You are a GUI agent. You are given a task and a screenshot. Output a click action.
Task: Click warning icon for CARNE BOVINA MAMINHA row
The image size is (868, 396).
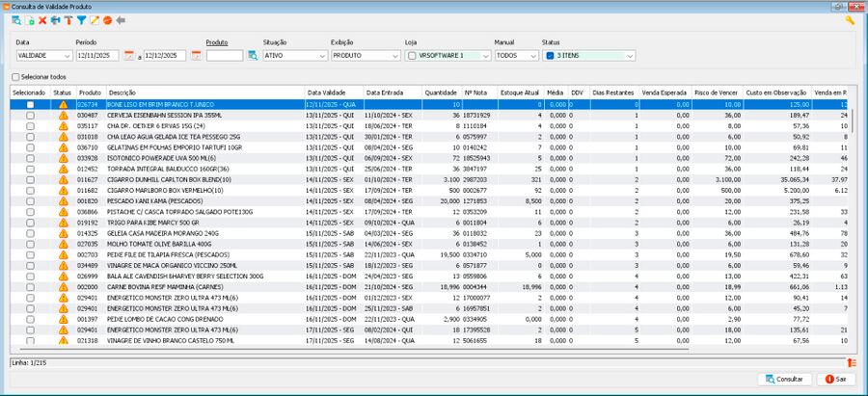click(63, 286)
